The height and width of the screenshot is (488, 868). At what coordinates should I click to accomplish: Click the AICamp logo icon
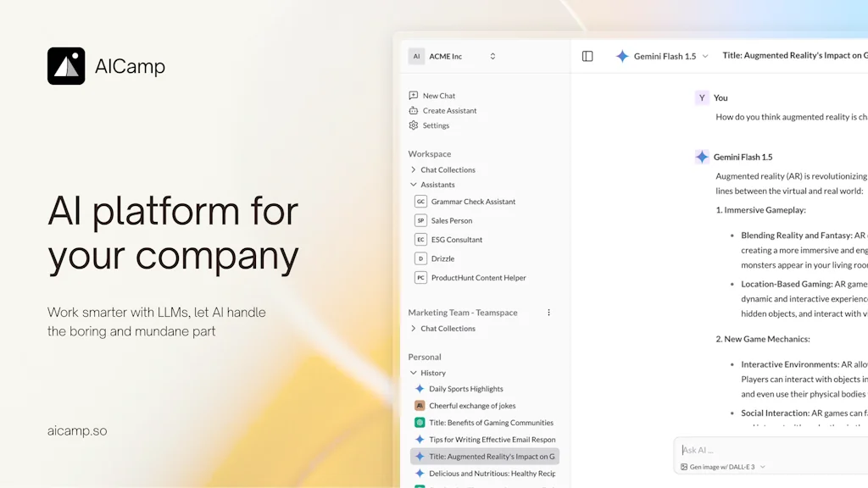coord(66,66)
